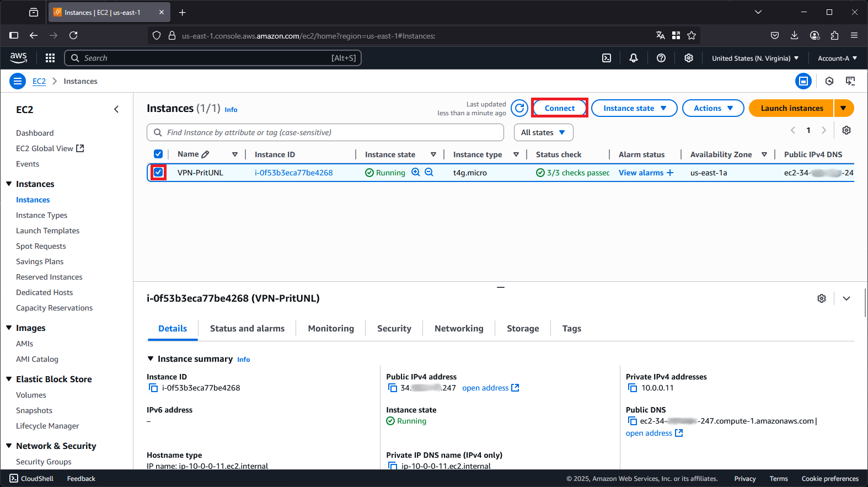Click the AWS logo home icon
This screenshot has height=487, width=868.
pyautogui.click(x=19, y=58)
